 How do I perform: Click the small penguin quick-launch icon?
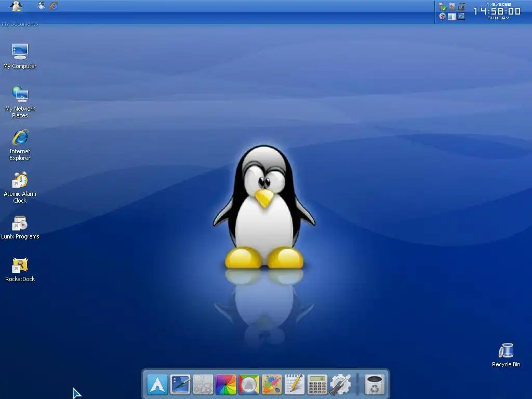point(41,5)
